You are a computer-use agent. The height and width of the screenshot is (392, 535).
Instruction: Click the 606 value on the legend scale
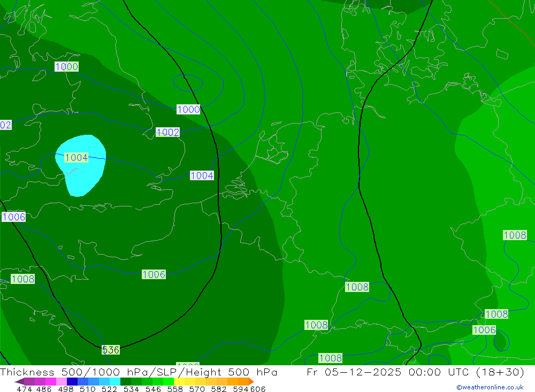[x=257, y=389]
